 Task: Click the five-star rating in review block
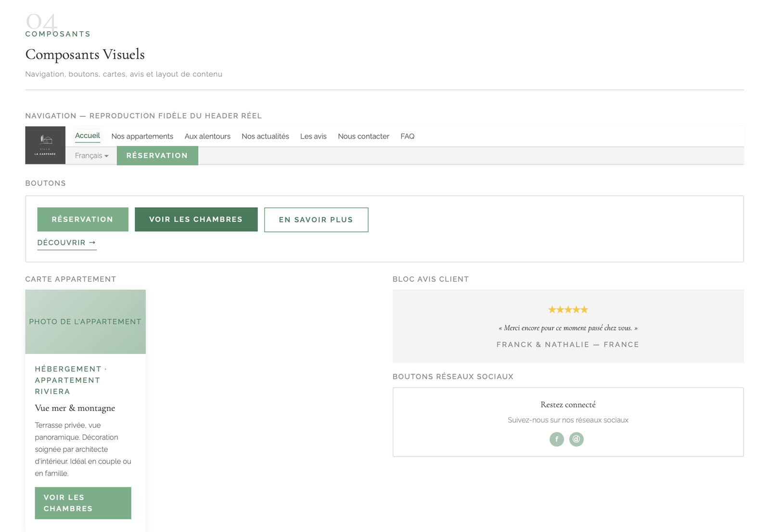pyautogui.click(x=568, y=310)
